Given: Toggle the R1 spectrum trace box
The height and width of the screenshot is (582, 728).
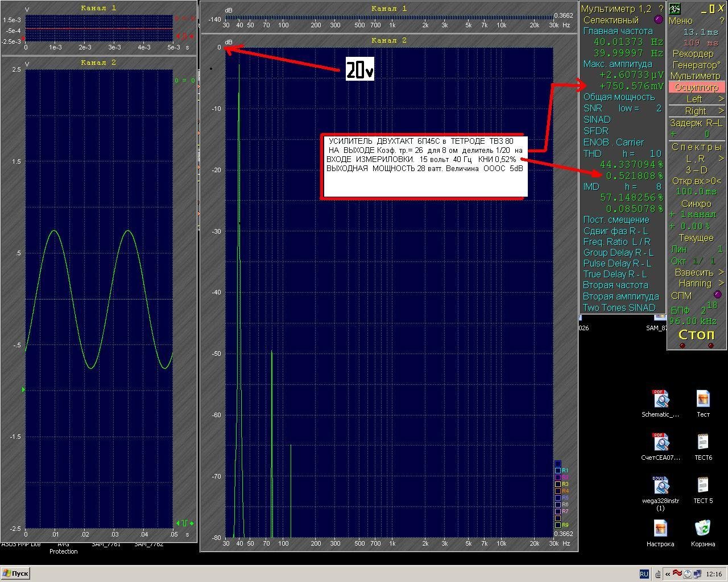Looking at the screenshot, I should click(x=558, y=471).
